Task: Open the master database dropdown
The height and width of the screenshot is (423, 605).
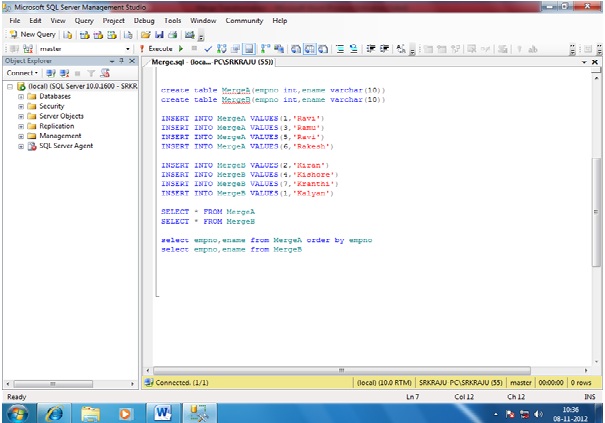Action: (128, 48)
